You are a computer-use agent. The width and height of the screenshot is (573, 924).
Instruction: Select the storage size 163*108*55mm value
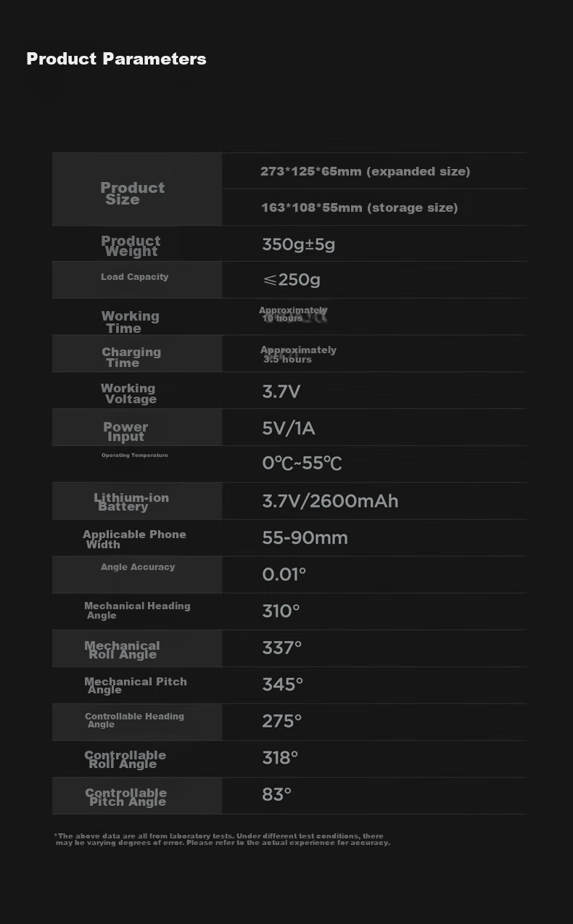[x=360, y=207]
